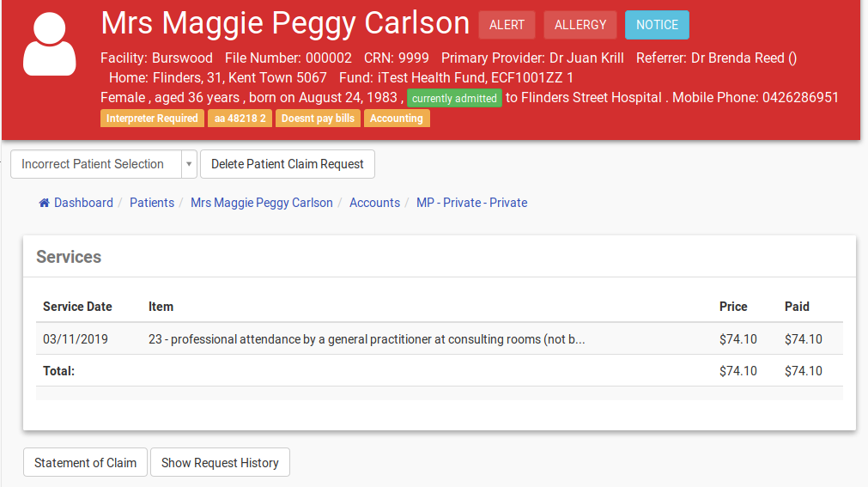
Task: Select the item 23 service row
Action: [439, 339]
